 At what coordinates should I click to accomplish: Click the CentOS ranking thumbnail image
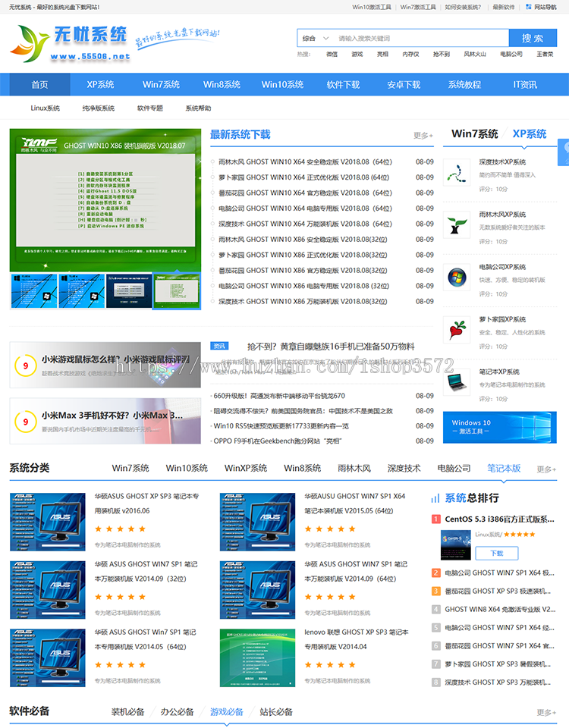(456, 544)
